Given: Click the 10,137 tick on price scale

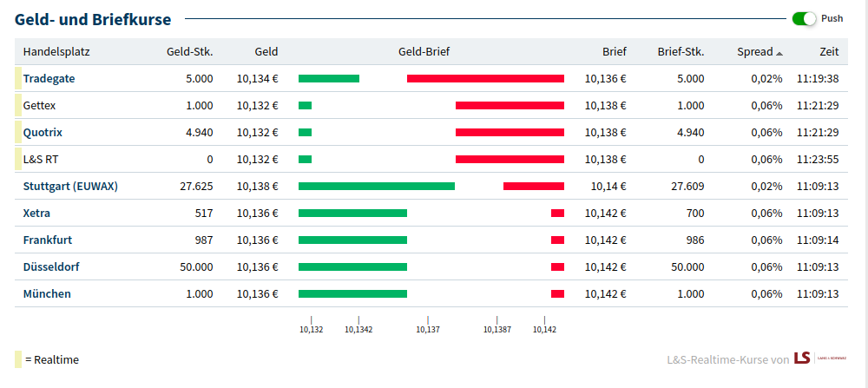Looking at the screenshot, I should coord(428,329).
